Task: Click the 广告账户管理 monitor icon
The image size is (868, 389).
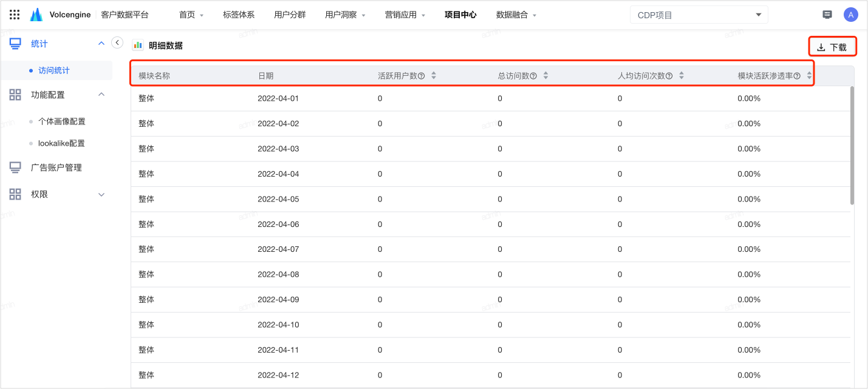Action: tap(15, 167)
